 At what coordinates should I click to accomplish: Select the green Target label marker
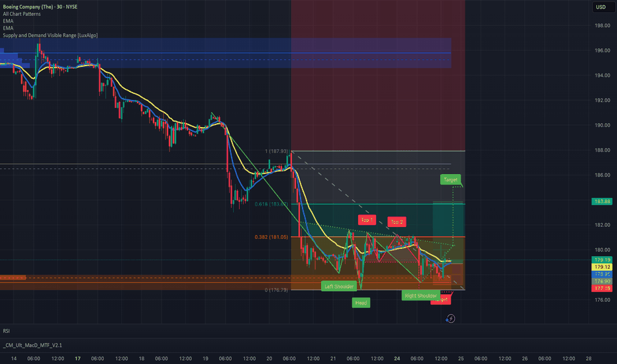450,179
